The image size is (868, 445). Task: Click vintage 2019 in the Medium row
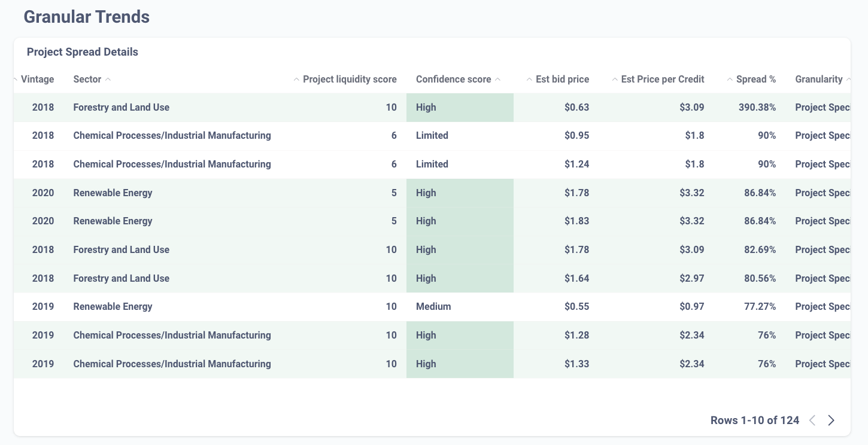point(43,307)
